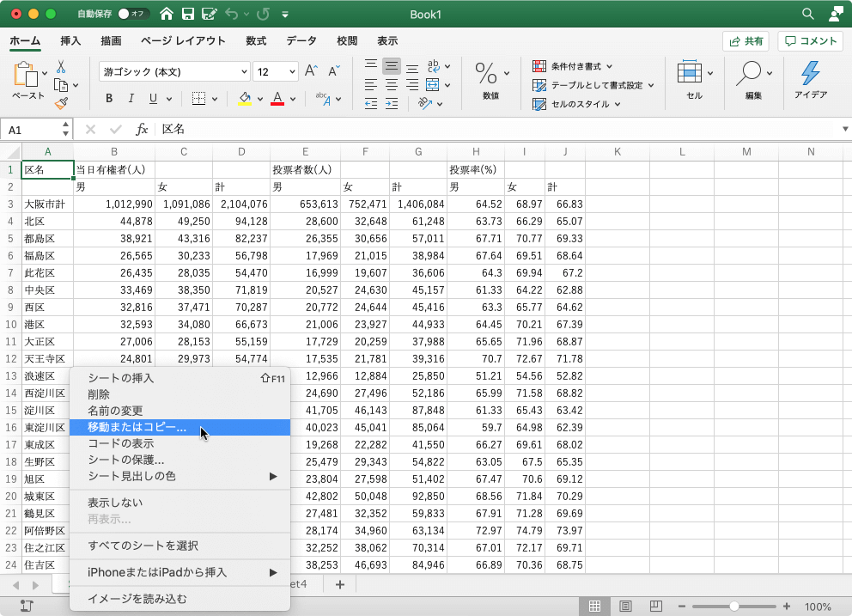Click the increase font size icon
Image resolution: width=852 pixels, height=616 pixels.
(312, 71)
